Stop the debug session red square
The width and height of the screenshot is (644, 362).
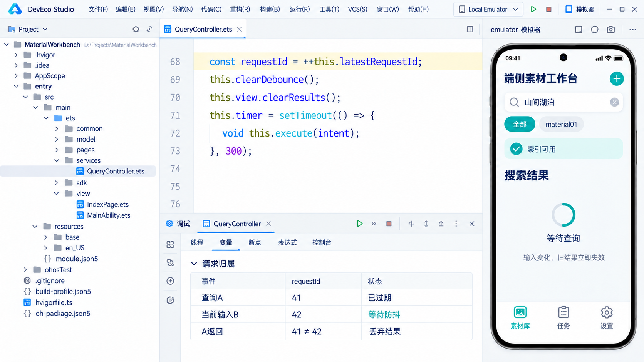389,224
